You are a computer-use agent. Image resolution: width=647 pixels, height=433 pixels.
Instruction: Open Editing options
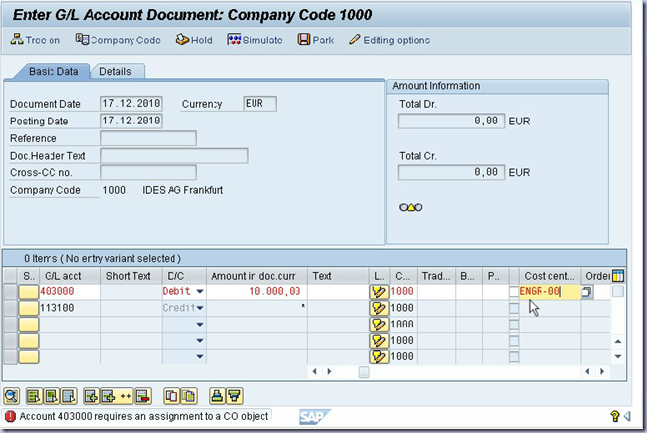click(x=389, y=40)
